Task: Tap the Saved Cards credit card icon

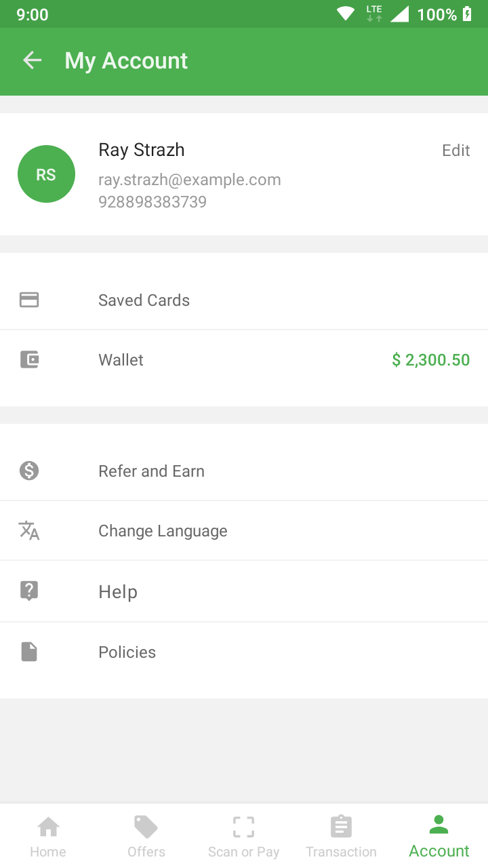Action: click(29, 300)
